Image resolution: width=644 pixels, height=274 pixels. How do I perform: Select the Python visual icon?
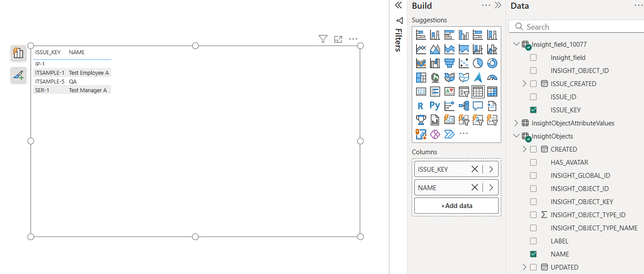435,106
